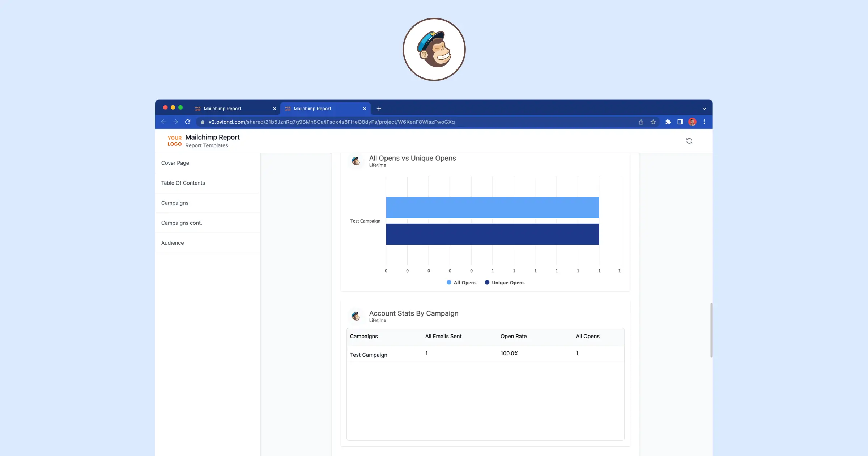Image resolution: width=868 pixels, height=456 pixels.
Task: Go to Table Of Contents
Action: tap(208, 183)
